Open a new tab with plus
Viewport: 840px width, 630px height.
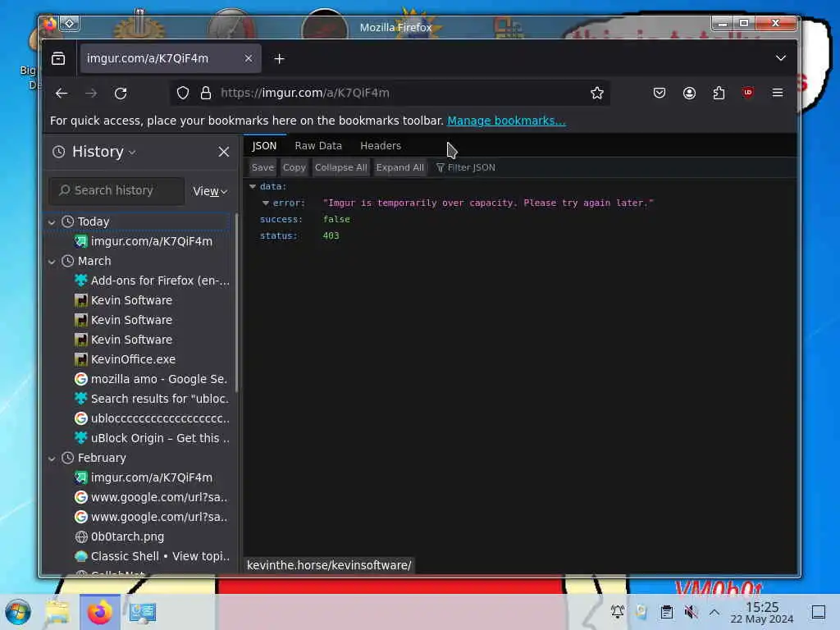pyautogui.click(x=279, y=59)
